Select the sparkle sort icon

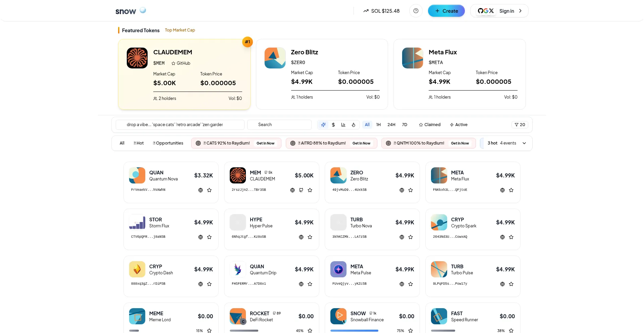tap(323, 125)
